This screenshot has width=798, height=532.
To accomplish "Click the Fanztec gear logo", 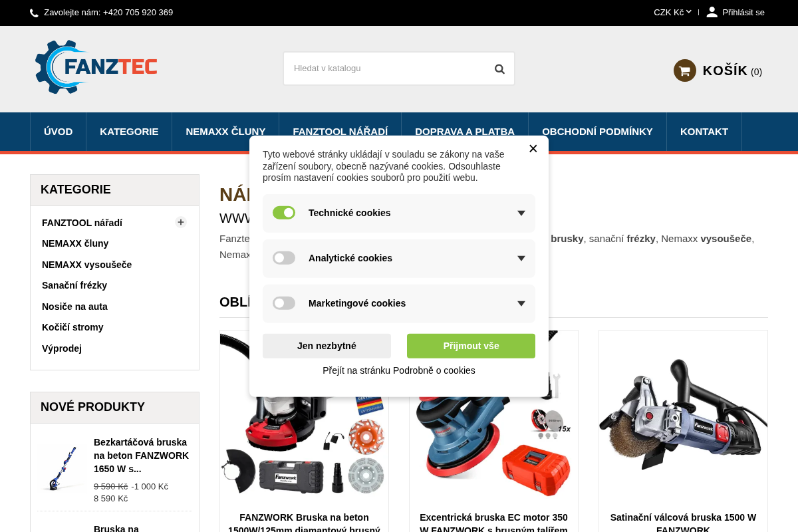I will pyautogui.click(x=96, y=67).
